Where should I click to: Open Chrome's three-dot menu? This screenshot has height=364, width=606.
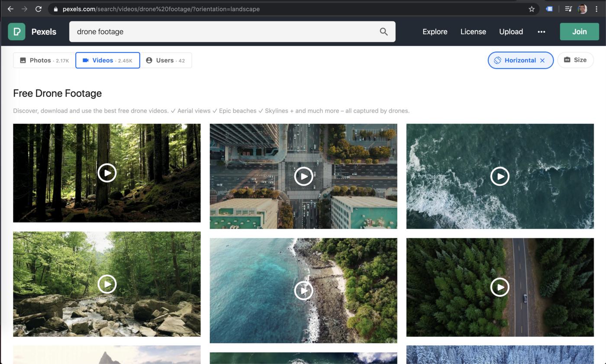[x=596, y=9]
